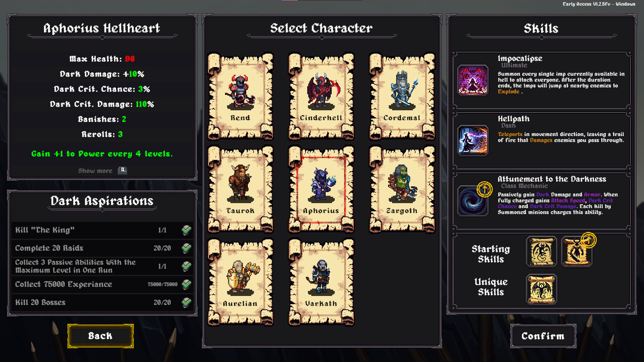Expand stats with Show more
Screen dimensions: 644x362
95,171
